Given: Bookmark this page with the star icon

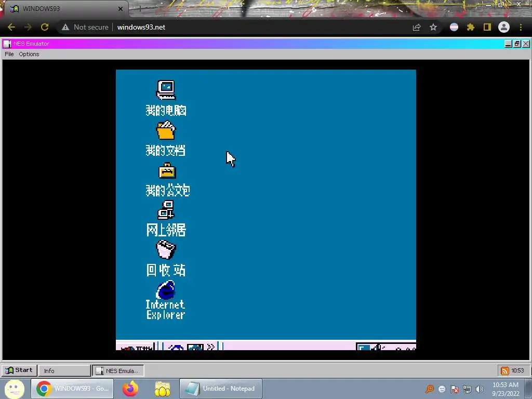Looking at the screenshot, I should 433,27.
